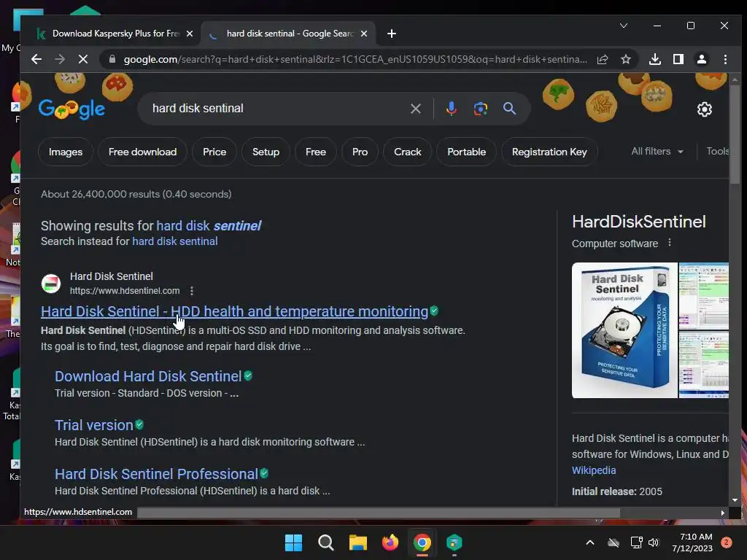Click inside the Google search field
The image size is (747, 560).
click(276, 109)
